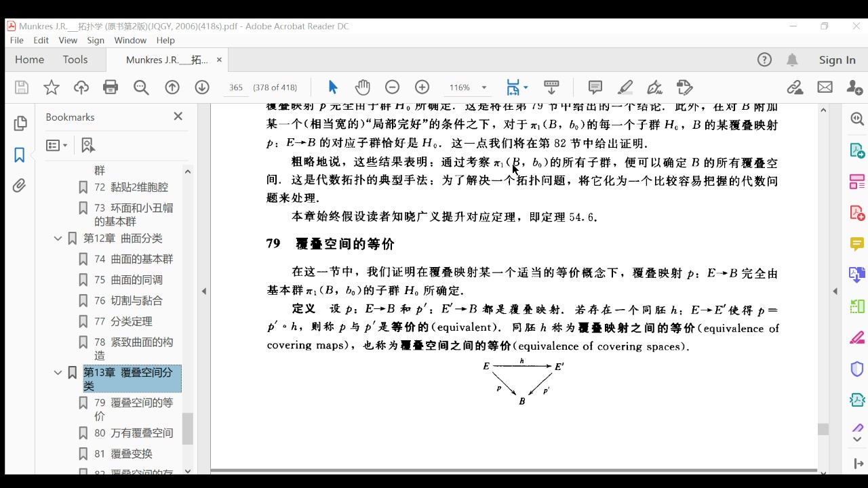The image size is (868, 488).
Task: Jump to bookmark 74 曲面的基本群
Action: [134, 259]
